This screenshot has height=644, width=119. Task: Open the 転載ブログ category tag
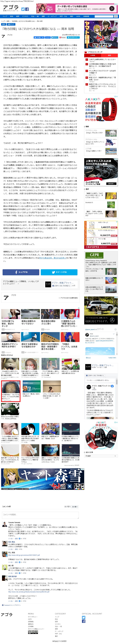[x=11, y=24]
